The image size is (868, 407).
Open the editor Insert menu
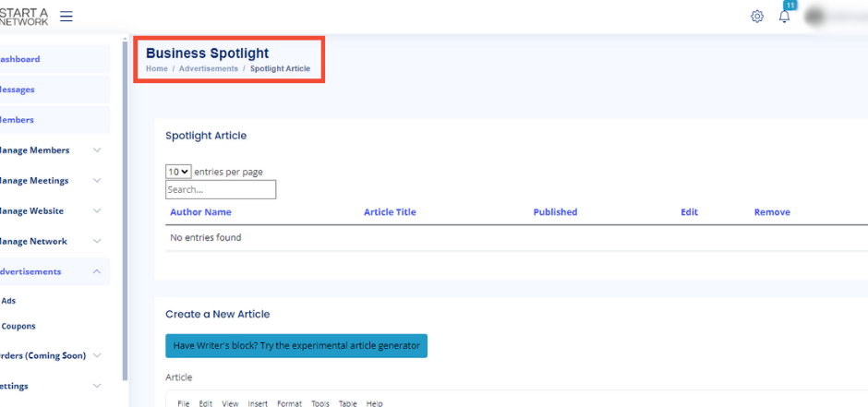pyautogui.click(x=258, y=403)
